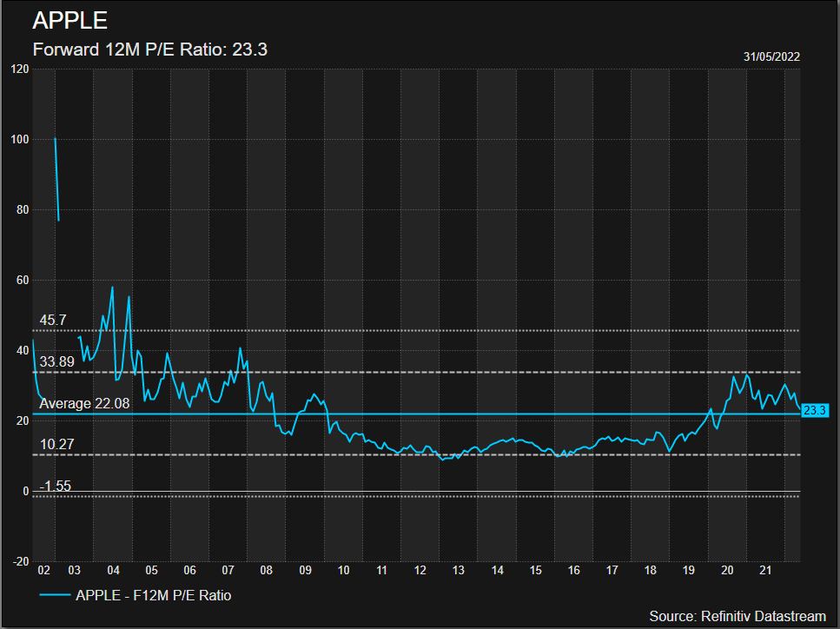
Task: Click the 31/05/2022 date label
Action: (771, 56)
